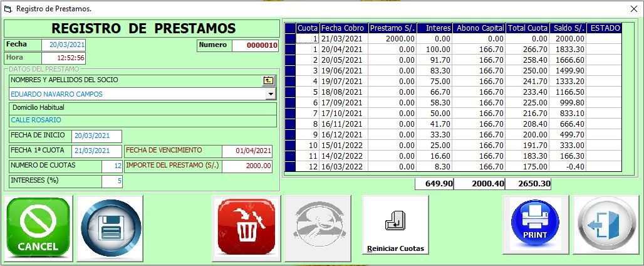Click the ESTADO column header
Screen dimensions: 644x266
coord(604,28)
